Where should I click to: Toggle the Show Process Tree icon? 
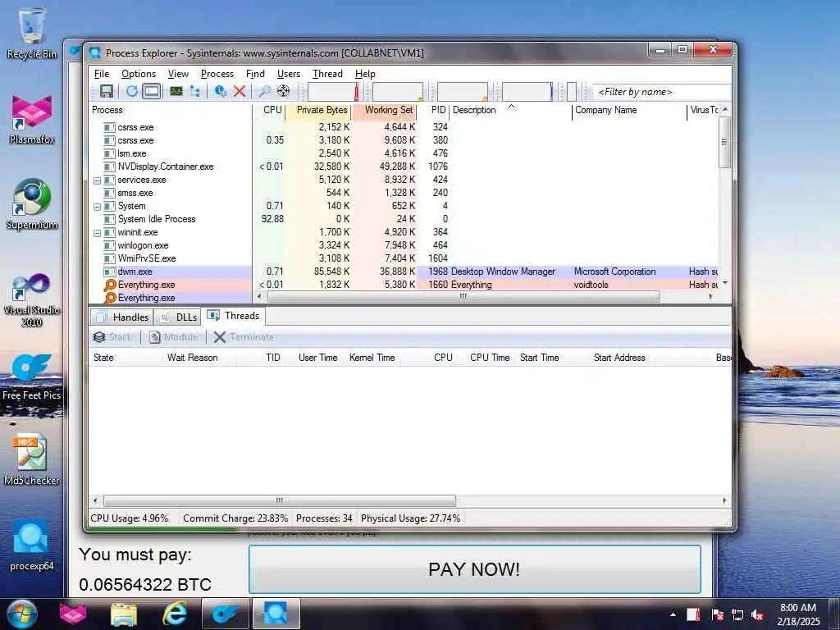[195, 92]
